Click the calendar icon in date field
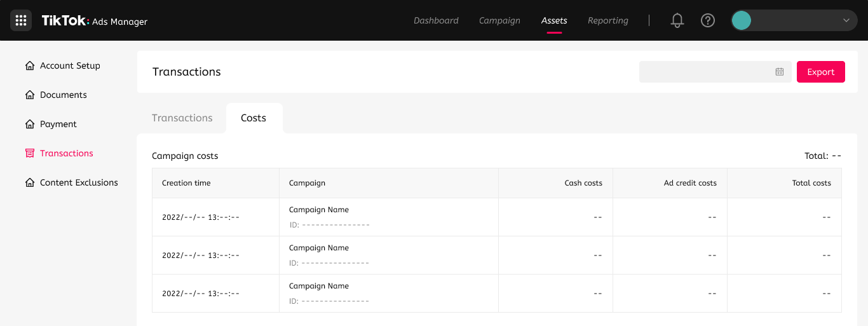The image size is (868, 326). (780, 72)
